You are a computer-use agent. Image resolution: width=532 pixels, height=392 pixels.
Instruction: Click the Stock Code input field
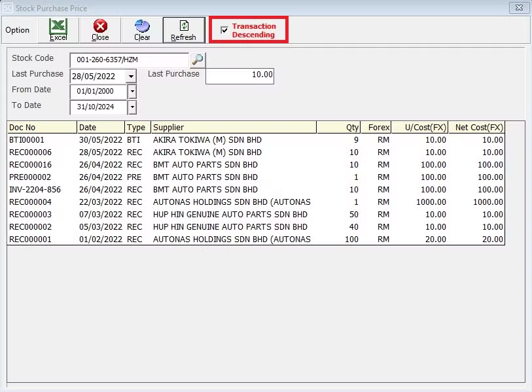(x=130, y=60)
